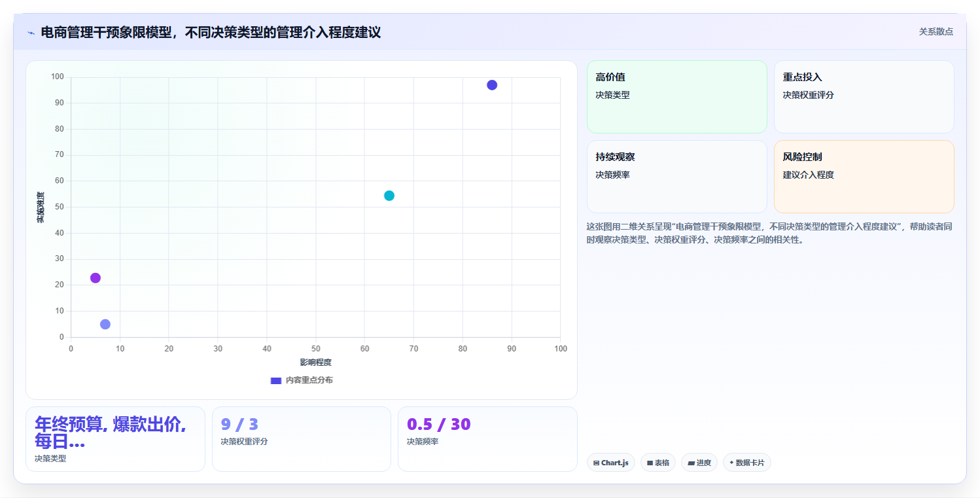980x498 pixels.
Task: Click the description paragraph starting 这张图用二维关系
Action: click(x=769, y=233)
